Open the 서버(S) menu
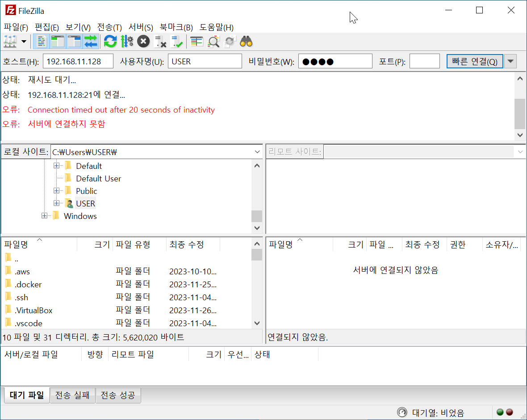The image size is (527, 420). tap(141, 27)
